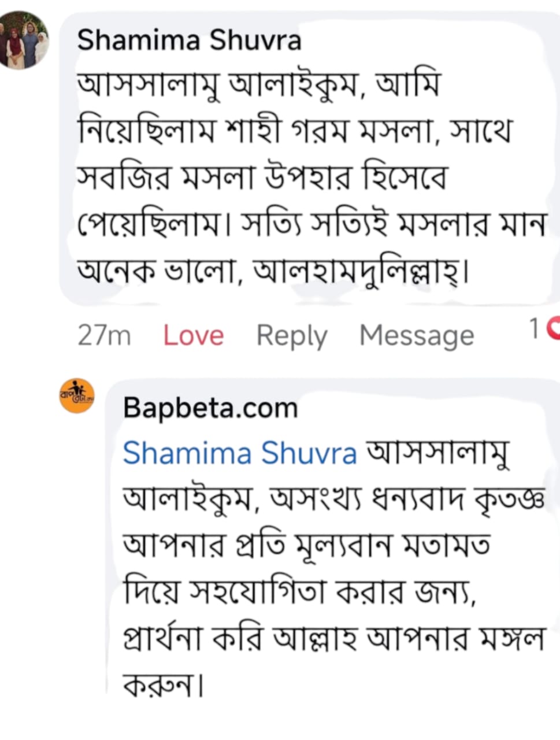Click the 27m comment timestamp
This screenshot has height=740, width=560.
104,335
